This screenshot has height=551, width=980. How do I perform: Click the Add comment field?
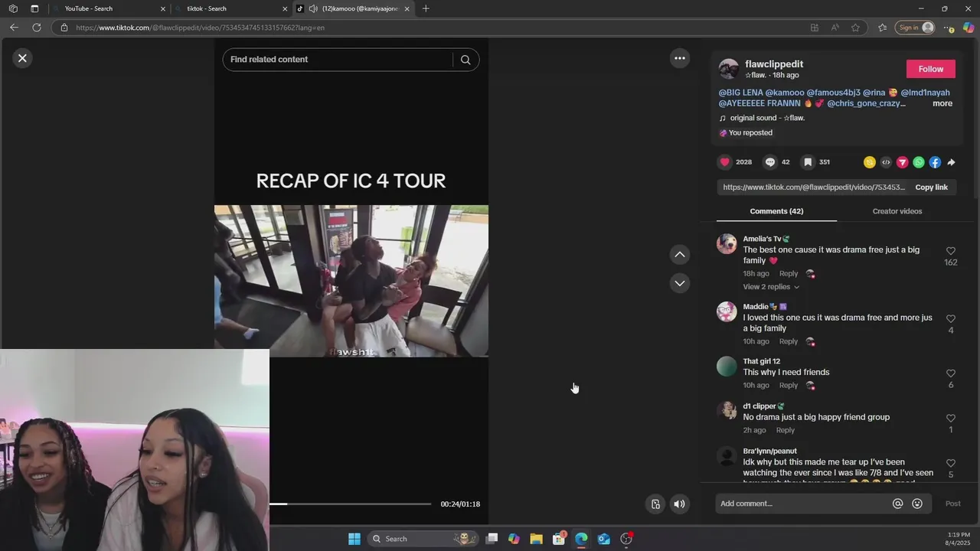tap(802, 504)
